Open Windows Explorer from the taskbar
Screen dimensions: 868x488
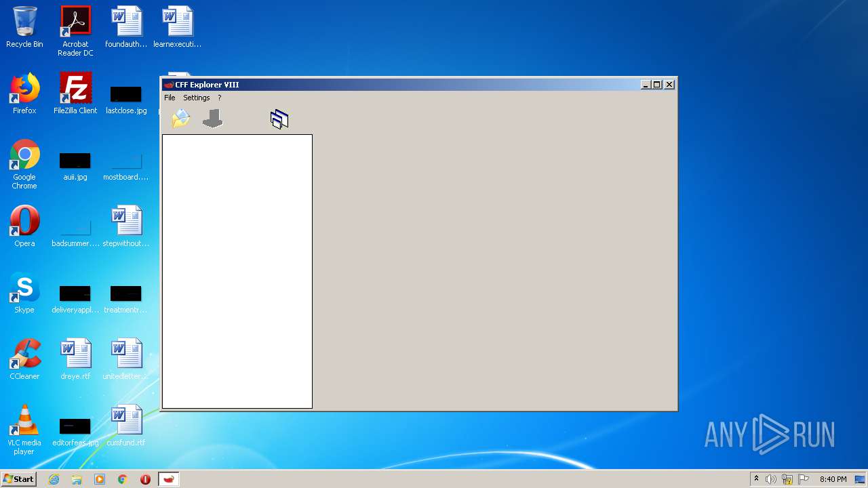(77, 479)
